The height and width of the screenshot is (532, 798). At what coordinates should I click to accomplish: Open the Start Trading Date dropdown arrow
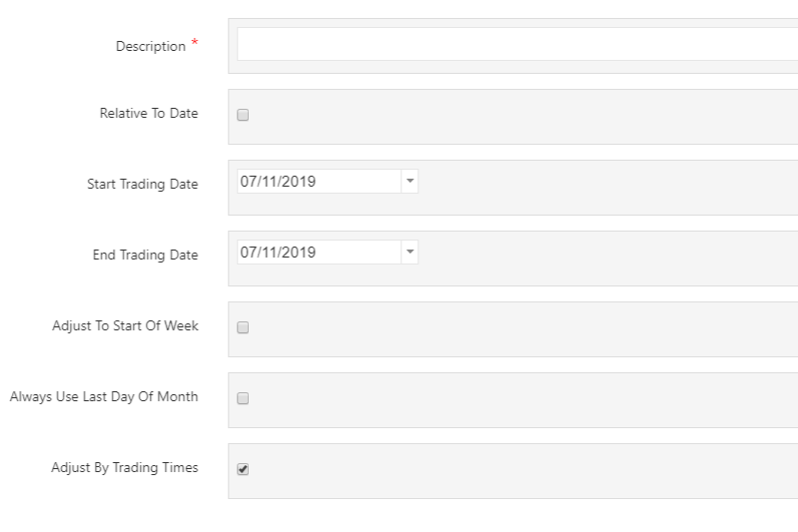(x=409, y=181)
